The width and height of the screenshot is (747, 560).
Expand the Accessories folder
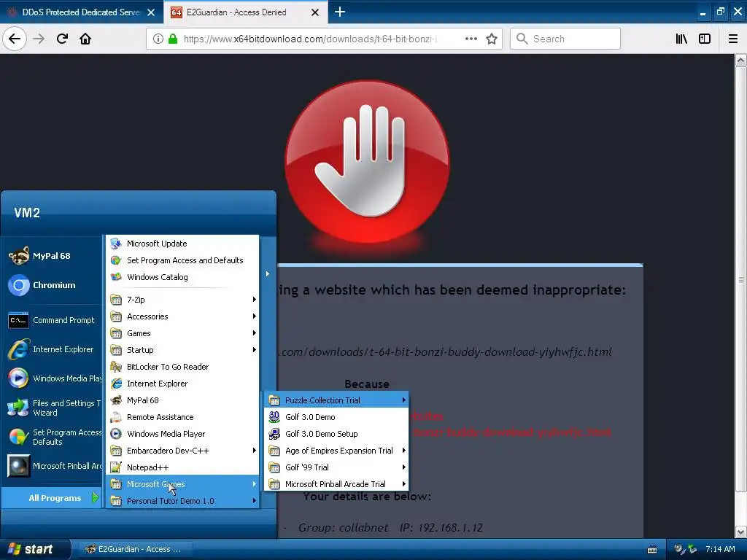pyautogui.click(x=183, y=316)
